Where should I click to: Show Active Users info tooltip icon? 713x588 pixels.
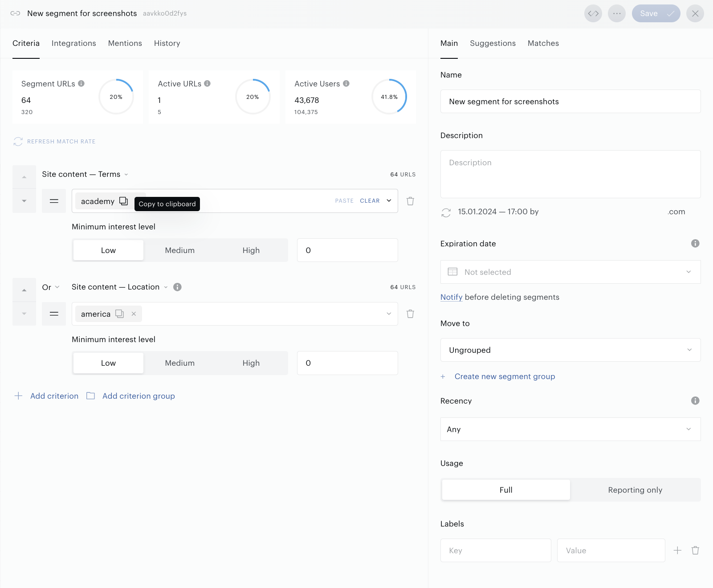click(346, 83)
